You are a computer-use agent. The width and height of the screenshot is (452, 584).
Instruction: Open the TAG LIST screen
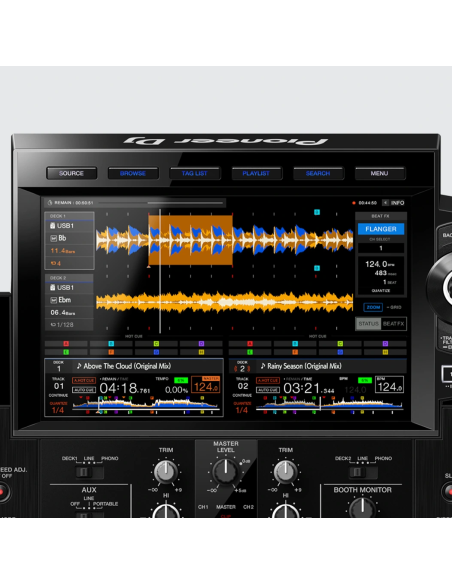(x=195, y=173)
